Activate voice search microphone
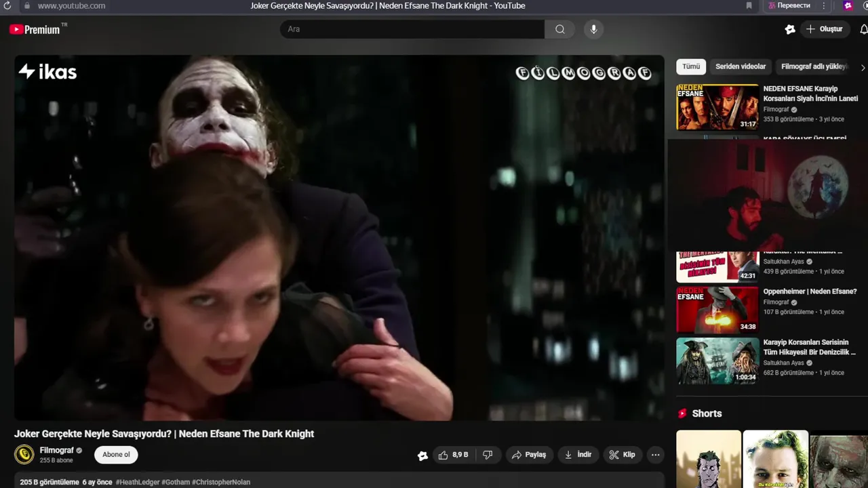 click(593, 29)
